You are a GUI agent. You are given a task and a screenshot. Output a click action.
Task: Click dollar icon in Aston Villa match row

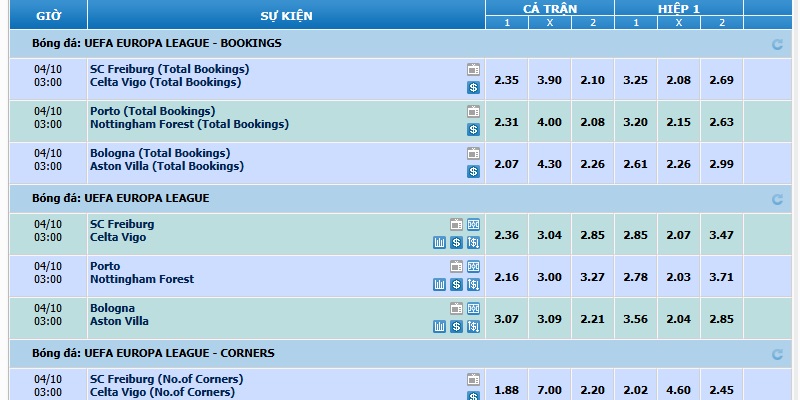point(456,326)
